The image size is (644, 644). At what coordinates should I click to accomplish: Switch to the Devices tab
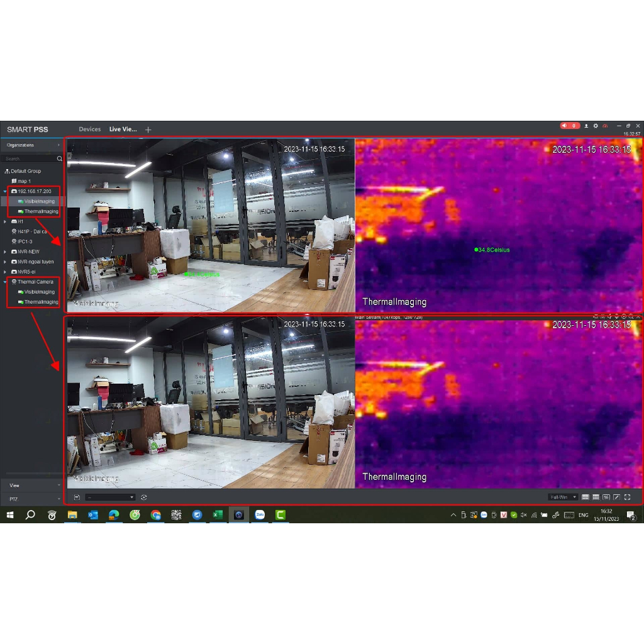point(89,129)
